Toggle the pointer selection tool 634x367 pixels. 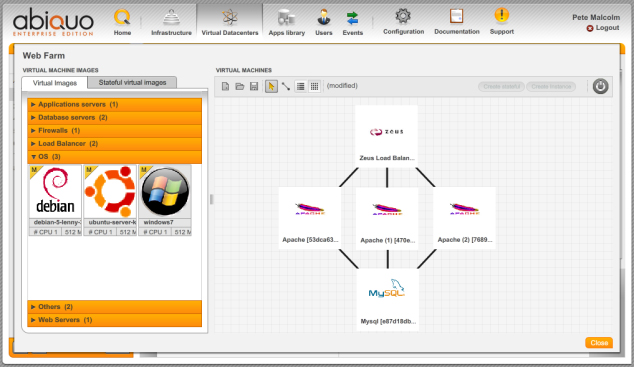pyautogui.click(x=271, y=86)
